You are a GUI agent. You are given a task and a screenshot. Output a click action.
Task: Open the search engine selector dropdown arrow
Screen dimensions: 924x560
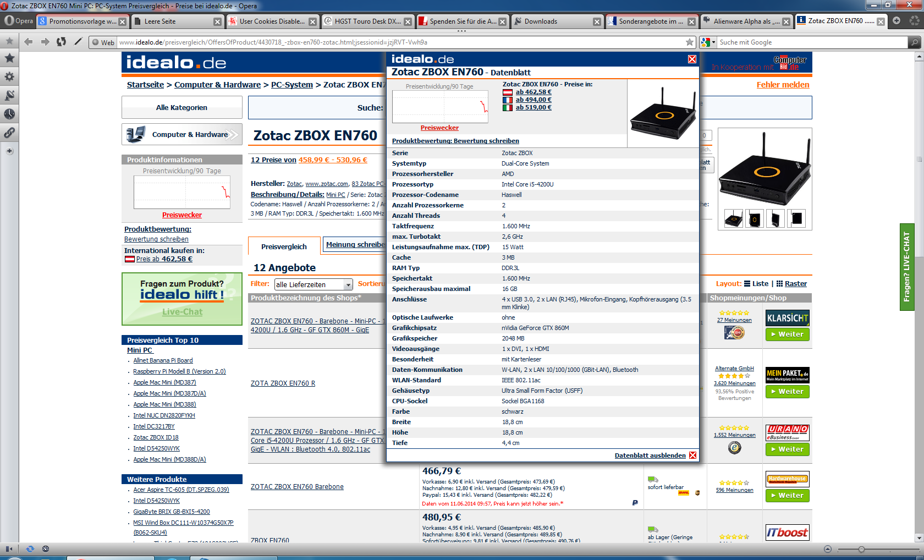click(x=713, y=42)
